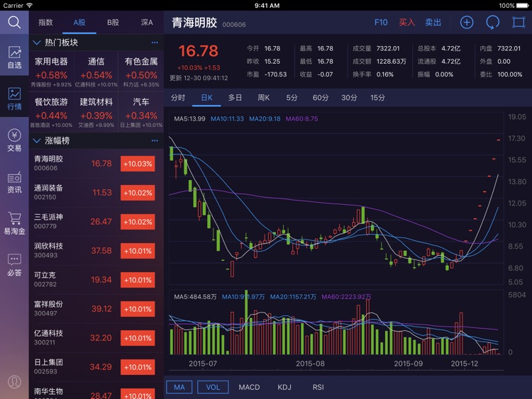
Task: Select 三毛派神 000779 row
Action: pos(96,222)
